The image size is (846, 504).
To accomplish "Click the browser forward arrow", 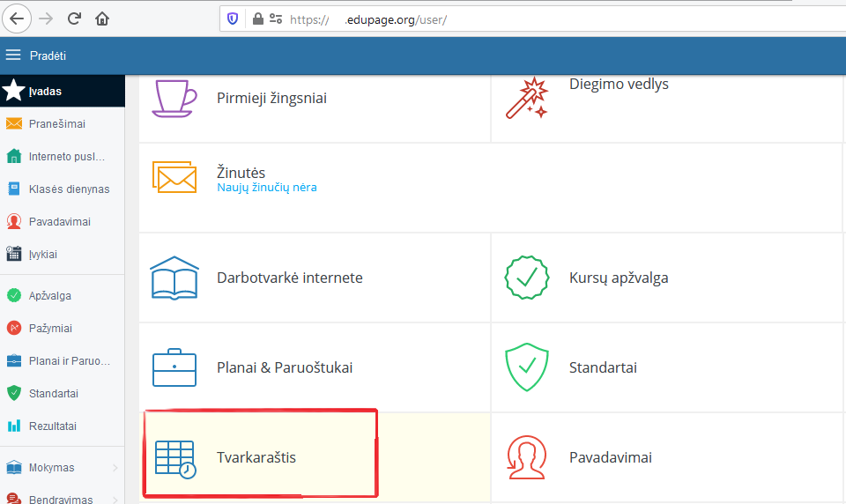I will [46, 19].
